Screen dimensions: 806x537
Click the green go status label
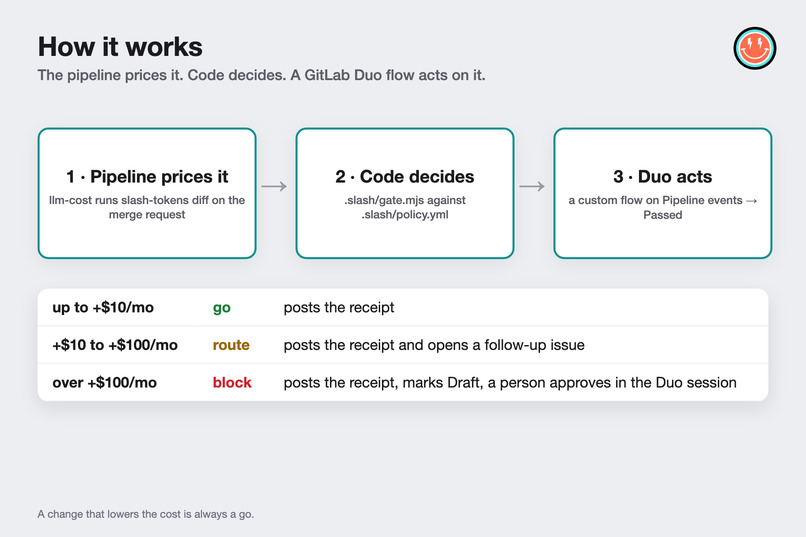coord(222,307)
